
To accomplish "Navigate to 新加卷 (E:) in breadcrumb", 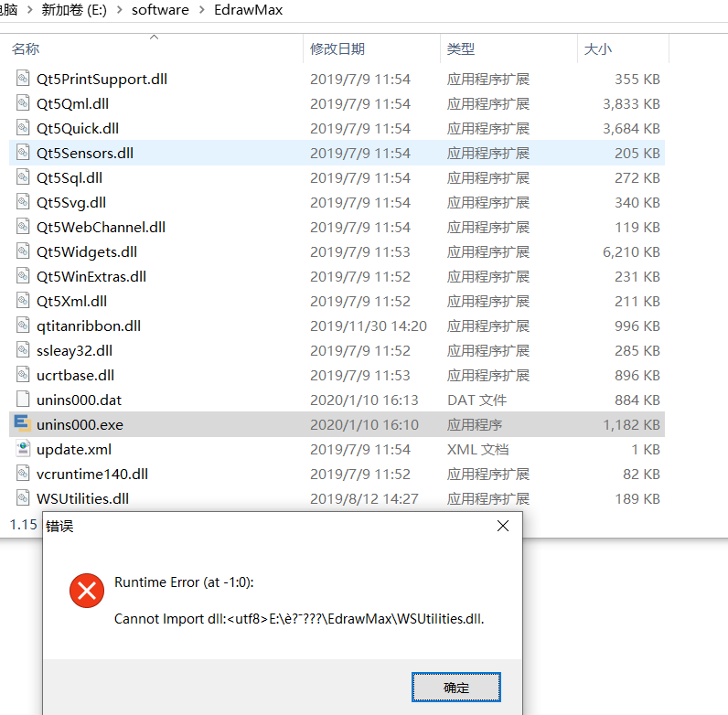I will coord(74,10).
